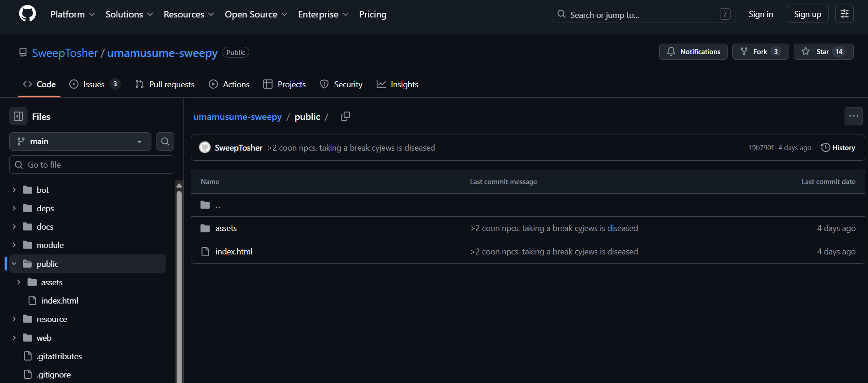The height and width of the screenshot is (383, 868).
Task: Open the Issues tab
Action: click(95, 84)
